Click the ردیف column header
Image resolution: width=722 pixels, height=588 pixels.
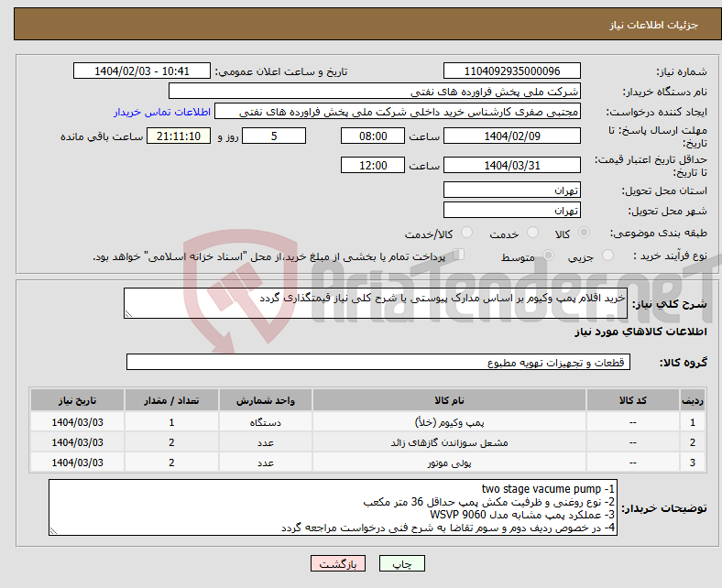coord(692,400)
